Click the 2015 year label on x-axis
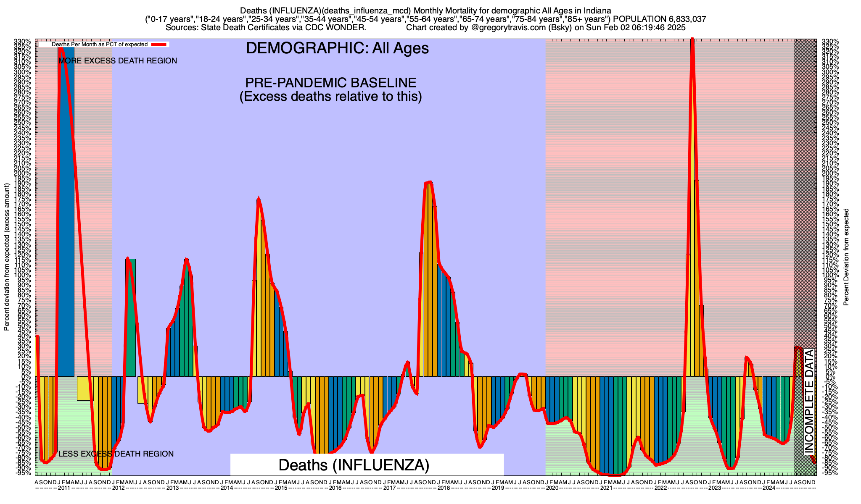861x504 pixels. 281,488
